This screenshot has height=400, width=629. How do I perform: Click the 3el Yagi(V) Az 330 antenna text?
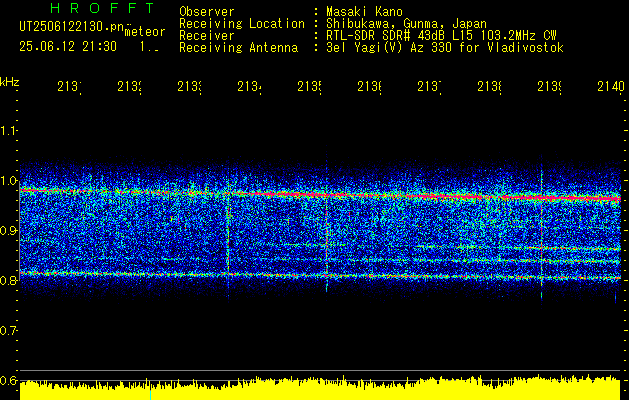coord(445,48)
